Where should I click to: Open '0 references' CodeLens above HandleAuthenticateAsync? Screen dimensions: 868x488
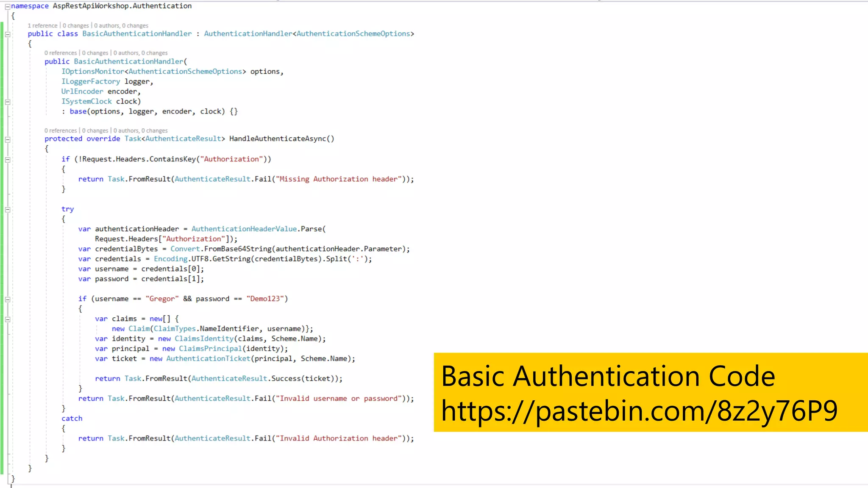(61, 131)
